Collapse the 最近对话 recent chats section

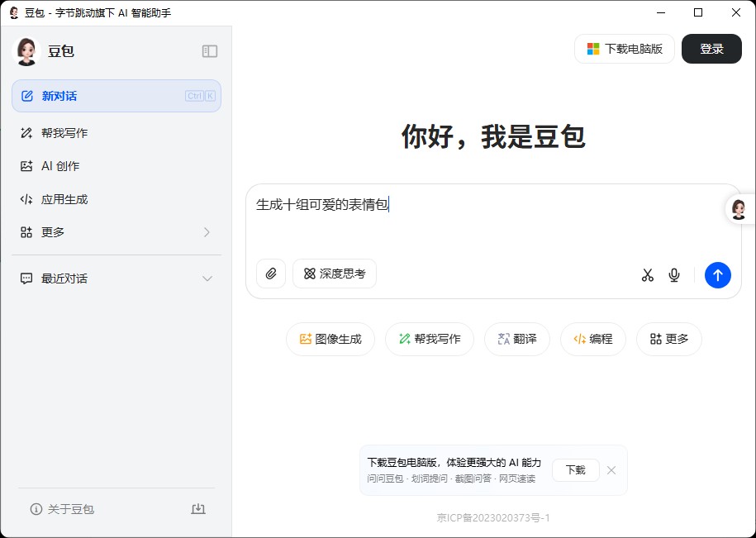[x=207, y=279]
